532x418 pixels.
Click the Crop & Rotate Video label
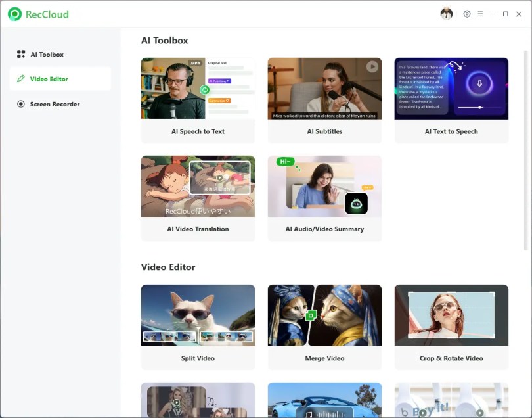click(451, 358)
